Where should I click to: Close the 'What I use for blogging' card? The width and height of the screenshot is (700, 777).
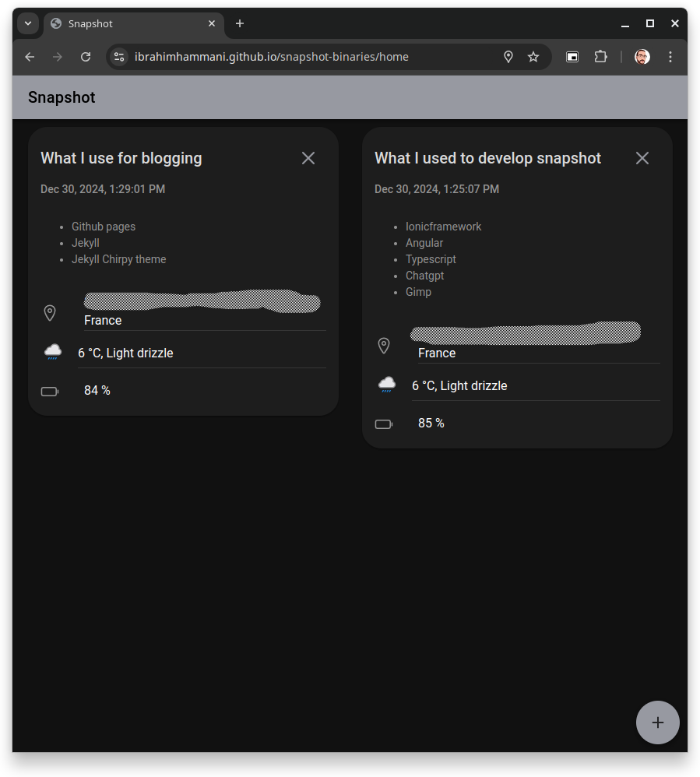click(x=308, y=157)
